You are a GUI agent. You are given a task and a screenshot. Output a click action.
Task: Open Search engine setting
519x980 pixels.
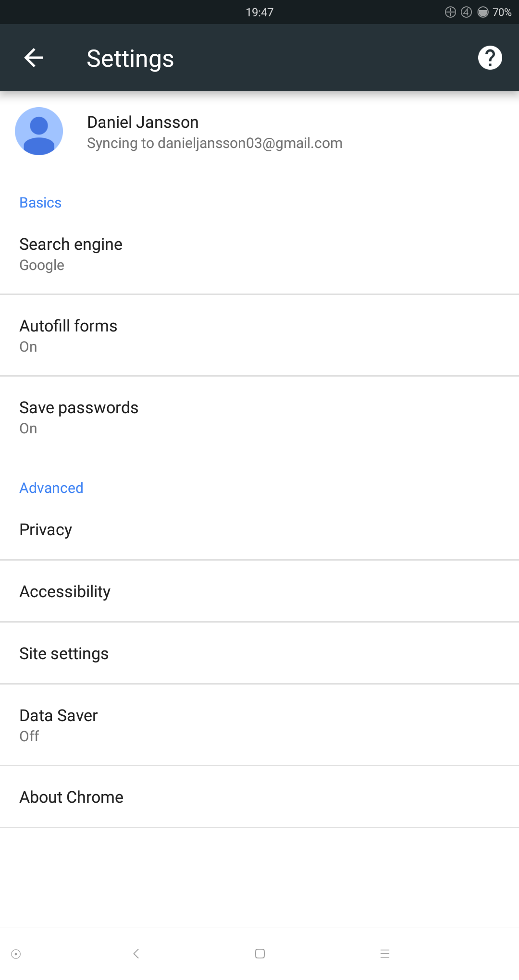point(259,254)
